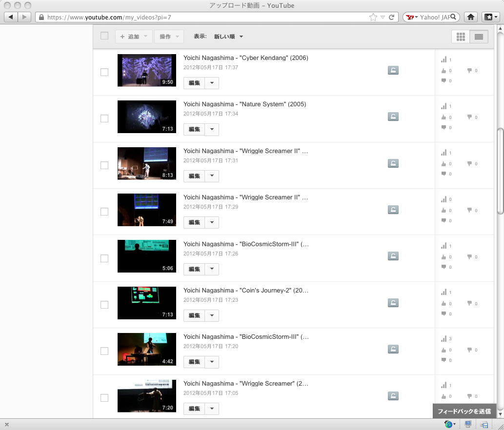Check the box for the 4:42 BioCosmicStorm-III
Screen dimensions: 504x430
tap(104, 351)
